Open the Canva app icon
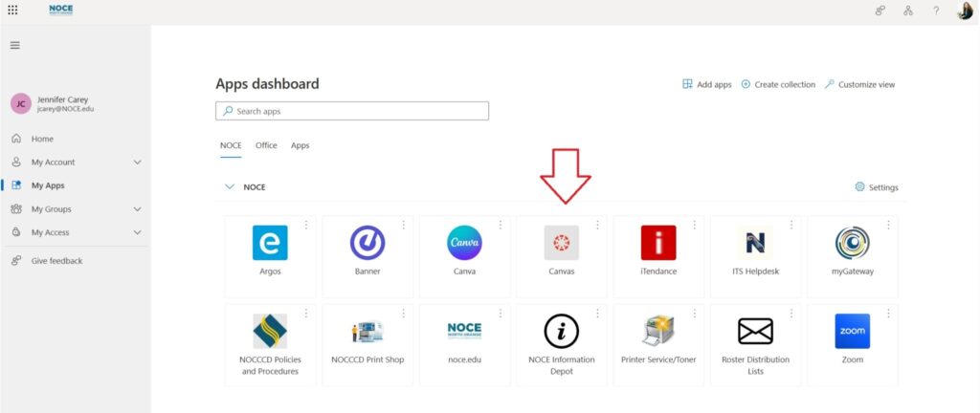980x413 pixels. [x=464, y=243]
